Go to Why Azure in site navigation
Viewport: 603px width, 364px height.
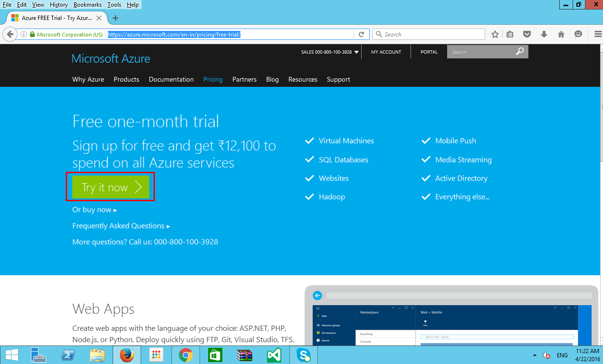[88, 79]
